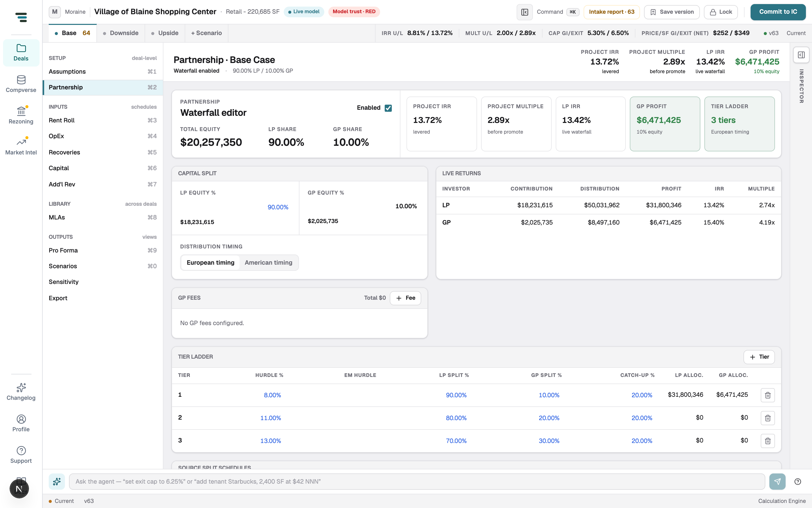
Task: Open Compverse database icon
Action: tap(21, 84)
